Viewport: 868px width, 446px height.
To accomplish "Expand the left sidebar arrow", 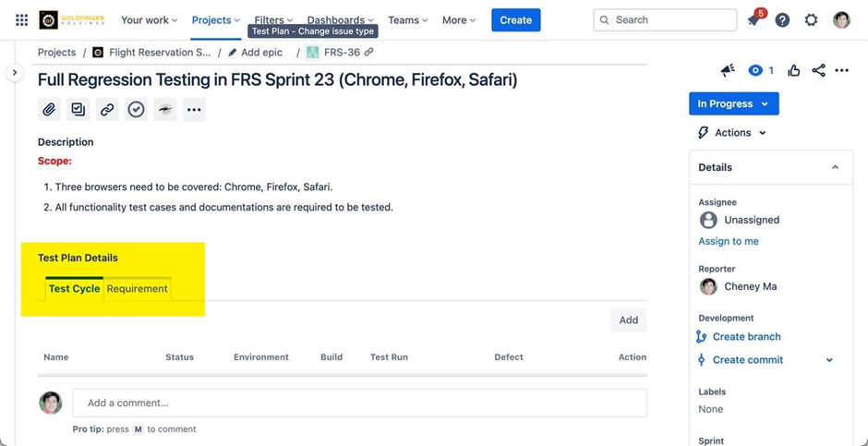I will click(14, 72).
